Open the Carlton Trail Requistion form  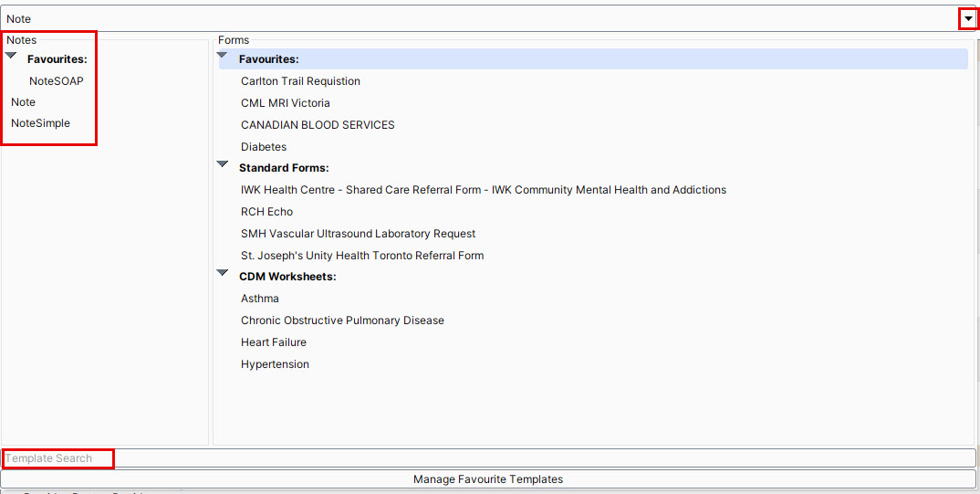click(x=300, y=81)
